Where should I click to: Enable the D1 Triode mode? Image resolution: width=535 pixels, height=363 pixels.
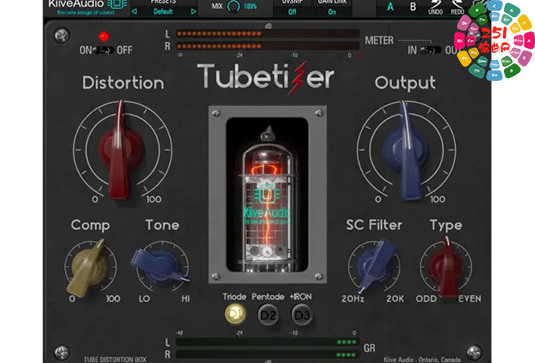(x=235, y=314)
